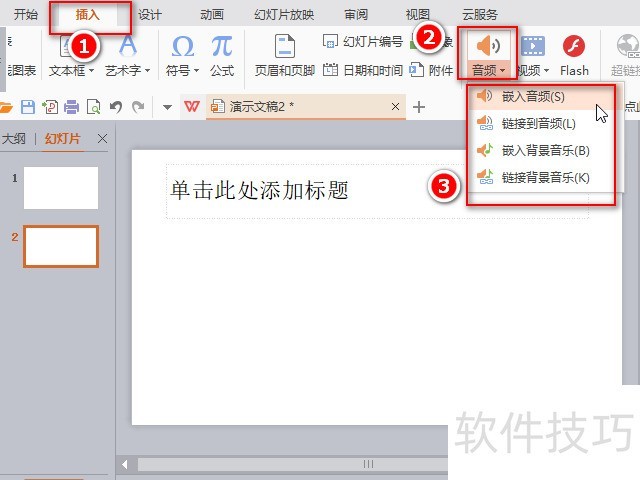Open the 审阅 ribbon tab
The height and width of the screenshot is (480, 640).
click(356, 15)
